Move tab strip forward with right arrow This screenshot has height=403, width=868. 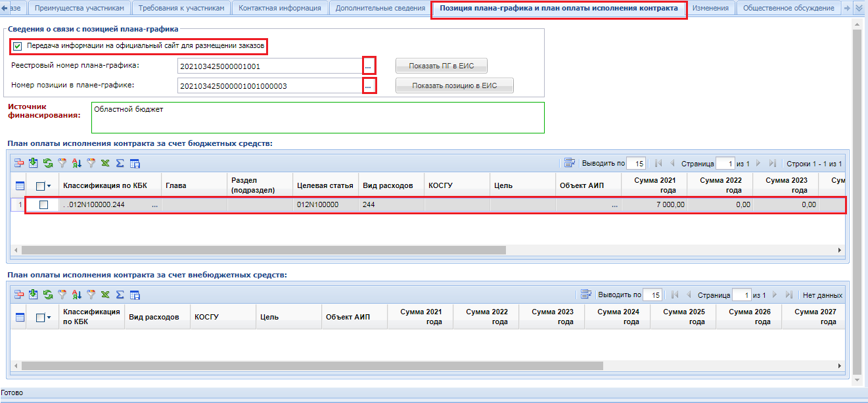[847, 8]
